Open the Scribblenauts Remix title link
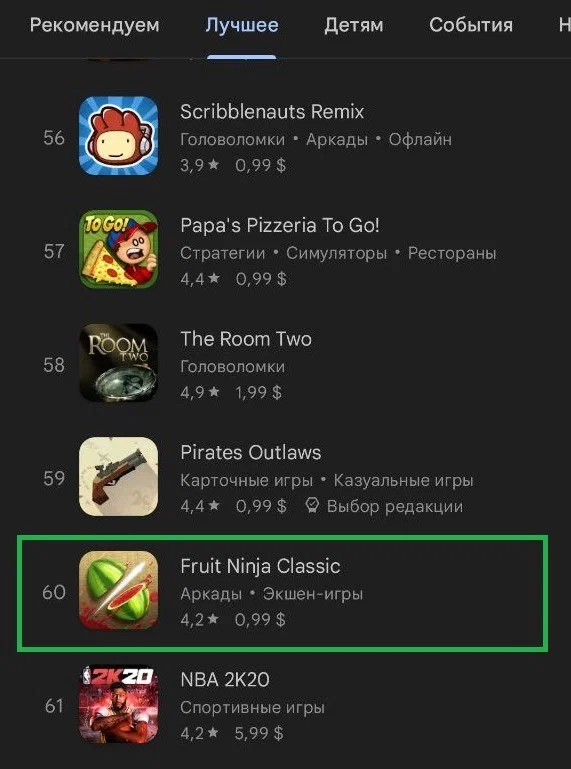The image size is (571, 769). [272, 112]
